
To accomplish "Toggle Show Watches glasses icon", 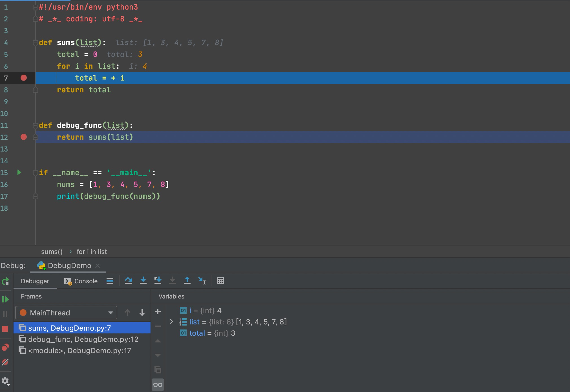I will tap(158, 385).
